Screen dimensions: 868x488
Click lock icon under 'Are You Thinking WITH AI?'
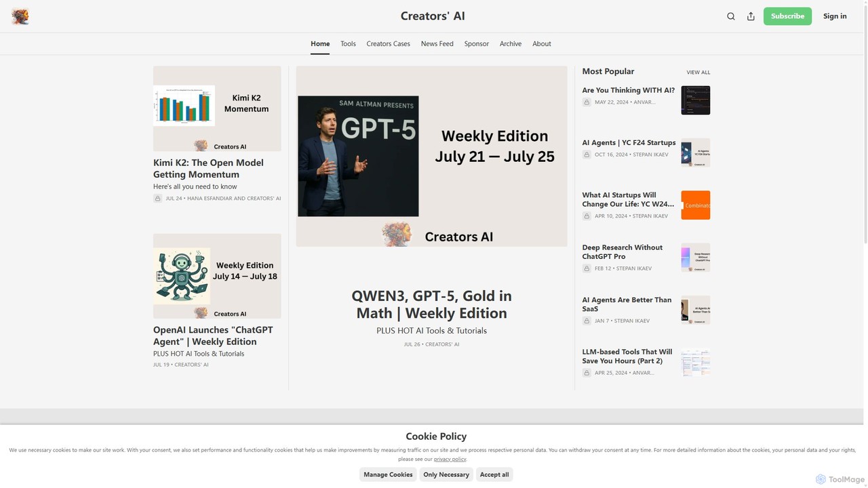point(587,102)
